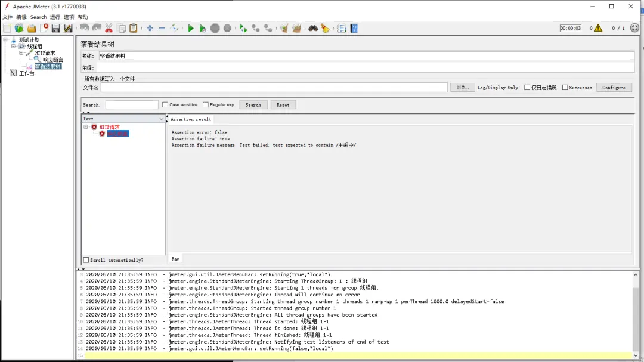Click the Paste clipboard icon
Viewport: 644px width, 362px height.
[x=134, y=29]
